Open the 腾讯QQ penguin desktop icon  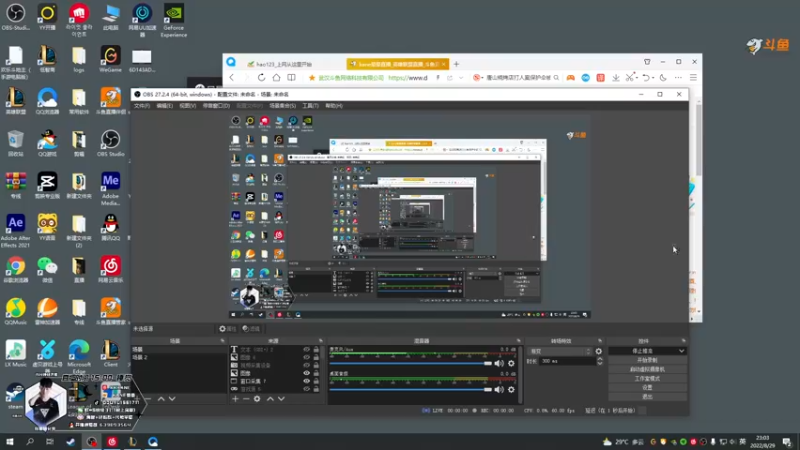tap(110, 227)
